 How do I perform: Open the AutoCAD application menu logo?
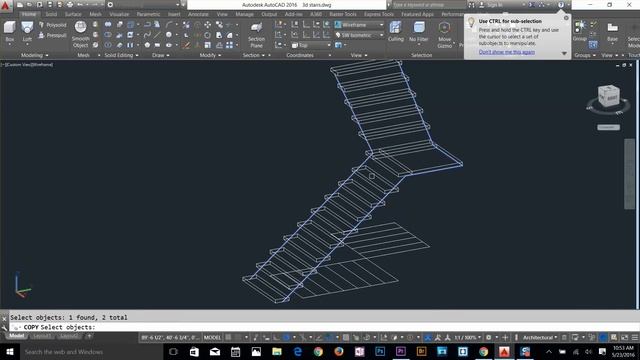click(x=5, y=5)
